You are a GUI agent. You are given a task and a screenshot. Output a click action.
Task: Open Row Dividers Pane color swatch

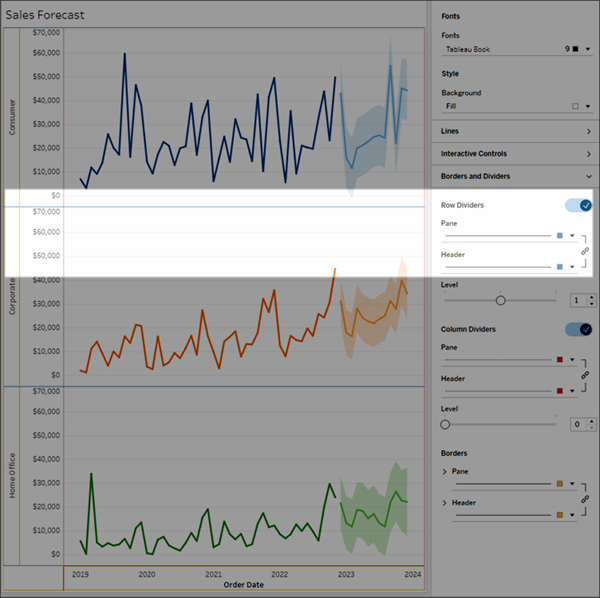coord(560,236)
